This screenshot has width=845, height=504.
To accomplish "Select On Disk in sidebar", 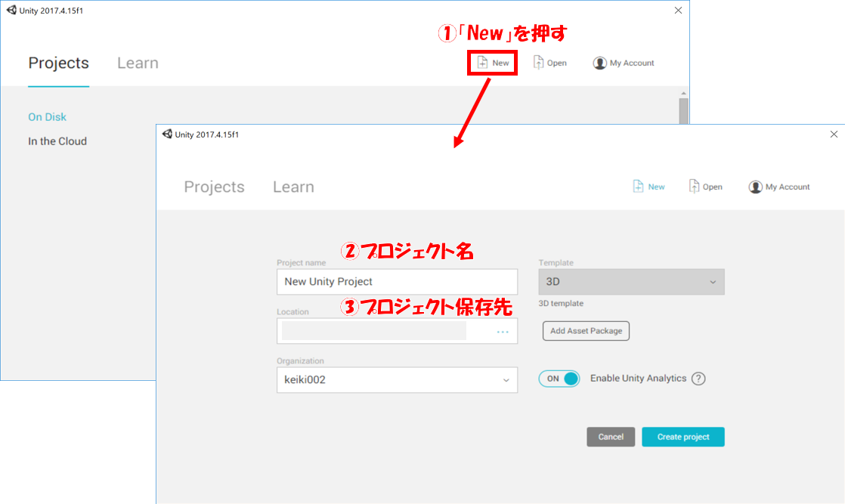I will pyautogui.click(x=47, y=117).
